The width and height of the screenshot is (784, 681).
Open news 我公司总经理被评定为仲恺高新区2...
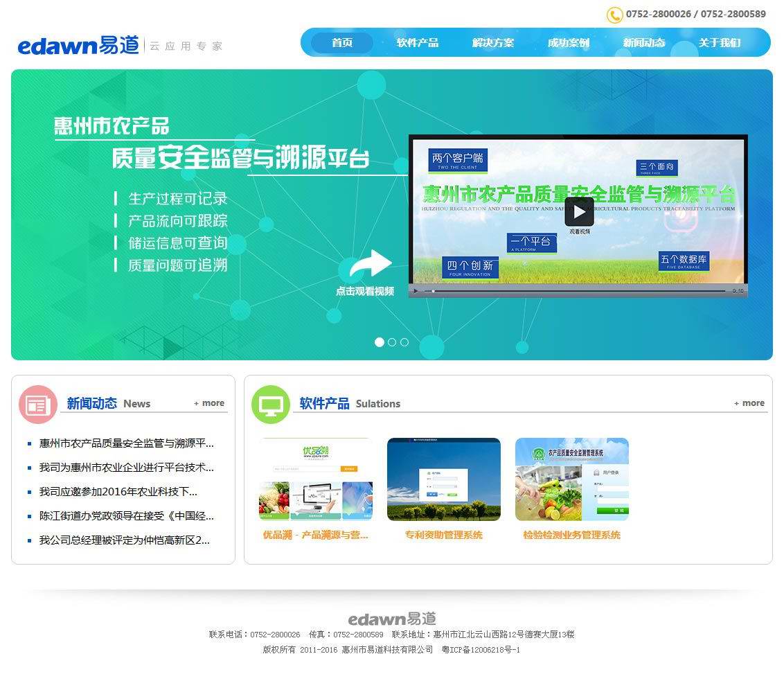[x=125, y=540]
